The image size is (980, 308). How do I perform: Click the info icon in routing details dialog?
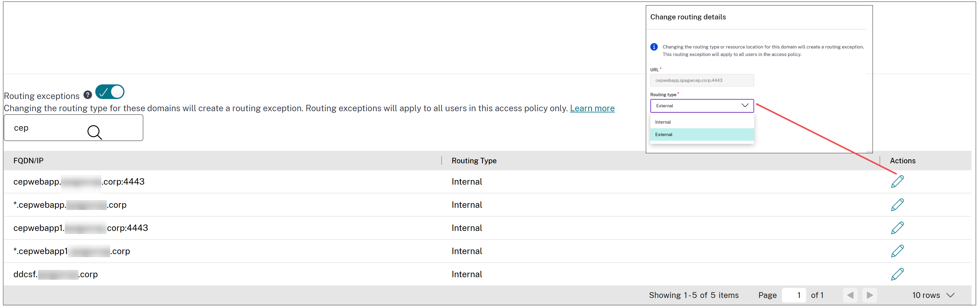tap(654, 46)
